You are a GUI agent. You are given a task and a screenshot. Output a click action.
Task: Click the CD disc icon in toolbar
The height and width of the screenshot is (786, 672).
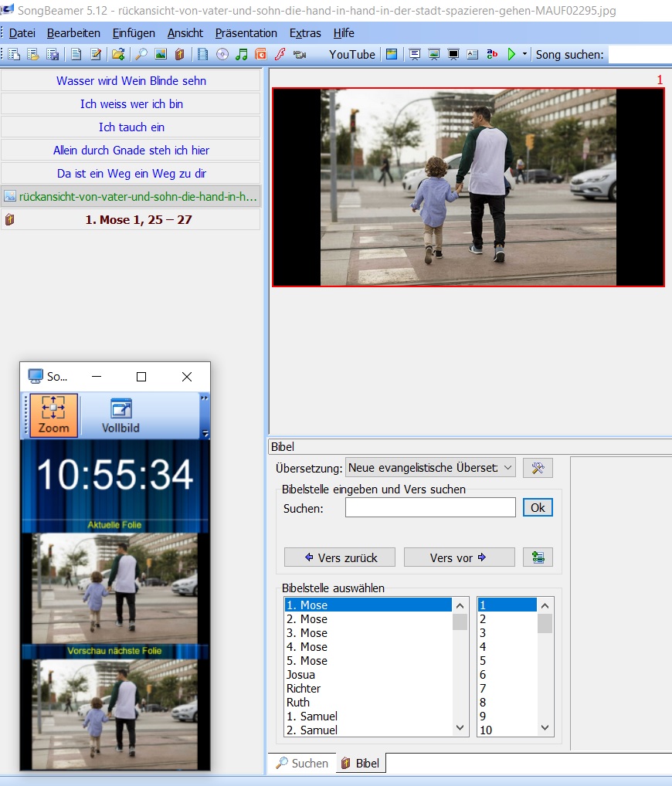click(x=222, y=54)
